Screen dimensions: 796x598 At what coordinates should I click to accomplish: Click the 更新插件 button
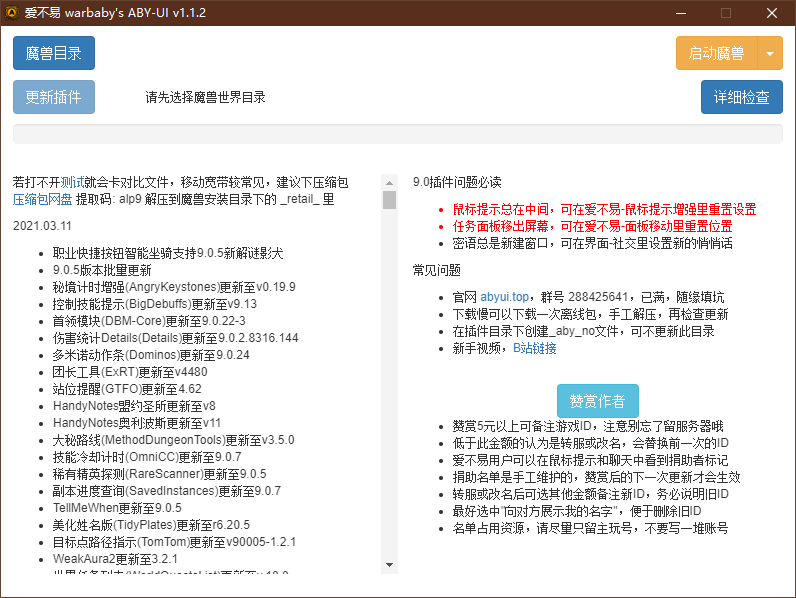54,97
